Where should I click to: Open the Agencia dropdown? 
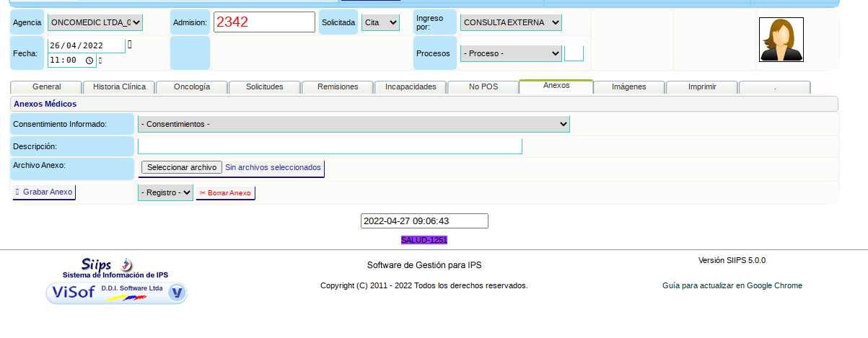click(x=95, y=22)
